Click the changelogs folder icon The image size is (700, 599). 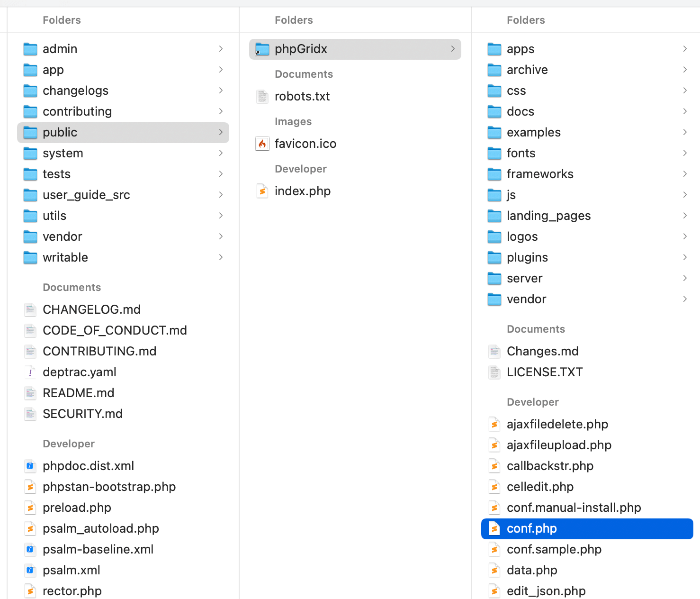(x=30, y=91)
